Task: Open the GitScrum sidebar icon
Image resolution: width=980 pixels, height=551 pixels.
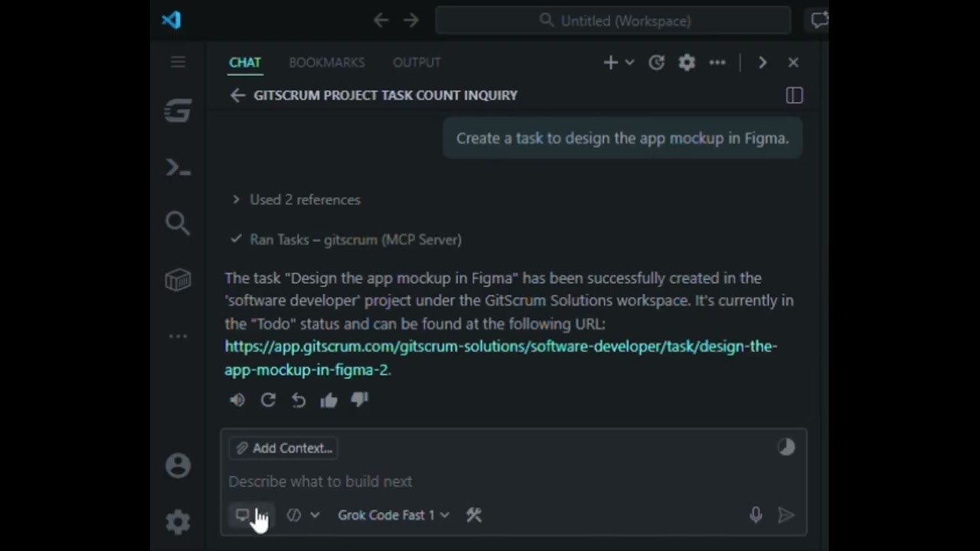Action: coord(178,111)
